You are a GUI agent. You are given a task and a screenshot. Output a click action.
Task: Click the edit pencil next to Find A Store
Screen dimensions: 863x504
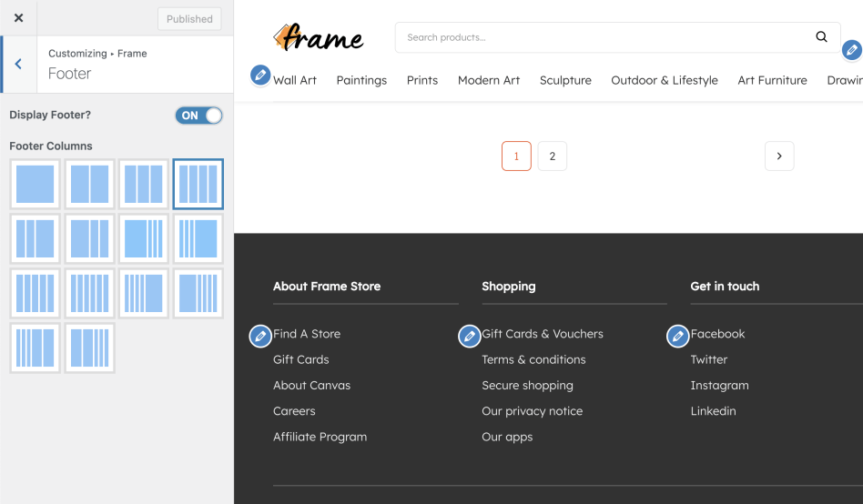(260, 336)
